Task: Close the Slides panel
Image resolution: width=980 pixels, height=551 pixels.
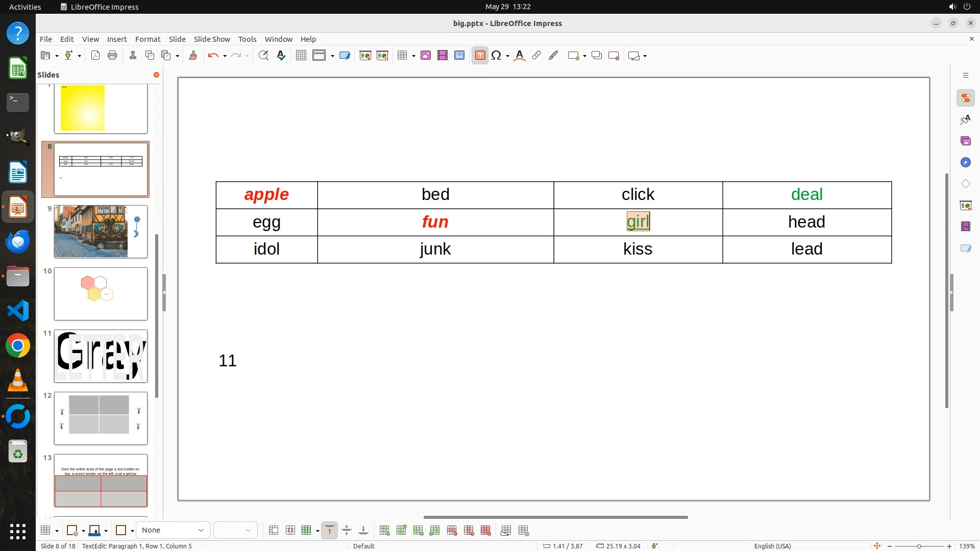Action: [x=156, y=74]
